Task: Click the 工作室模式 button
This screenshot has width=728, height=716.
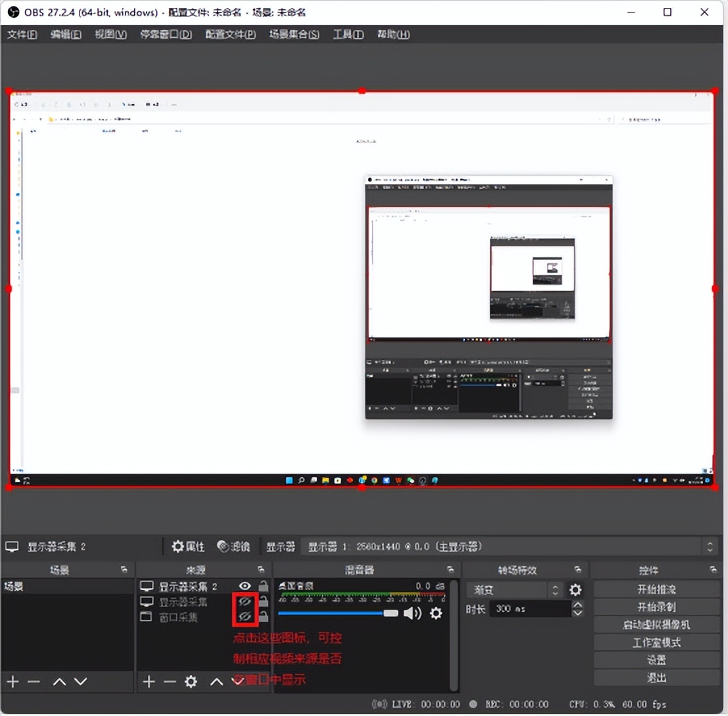Action: click(655, 642)
